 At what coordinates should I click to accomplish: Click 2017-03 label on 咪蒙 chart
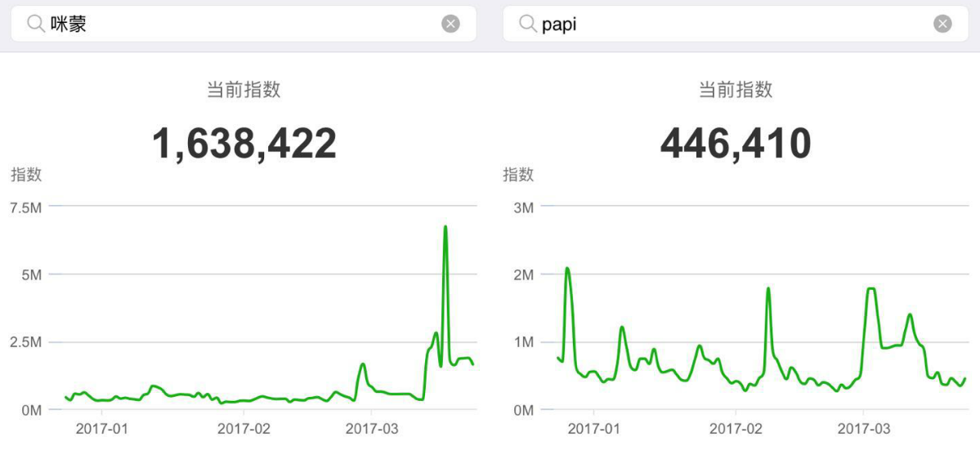tap(372, 429)
